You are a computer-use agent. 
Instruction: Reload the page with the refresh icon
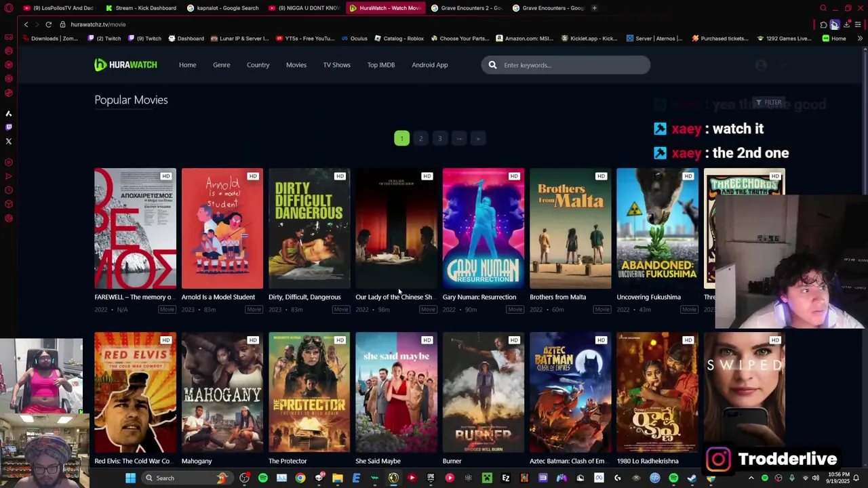pos(48,24)
